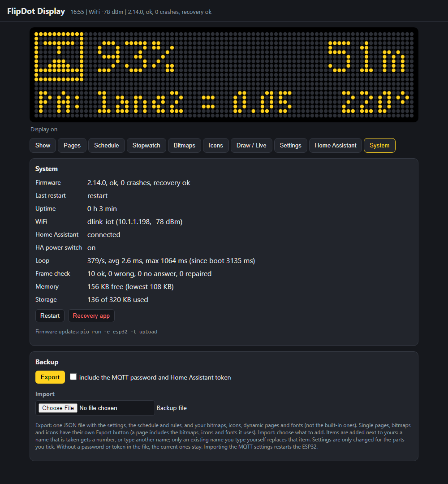448x484 pixels.
Task: Click the Uptime value "0 h 3 min"
Action: tap(102, 209)
